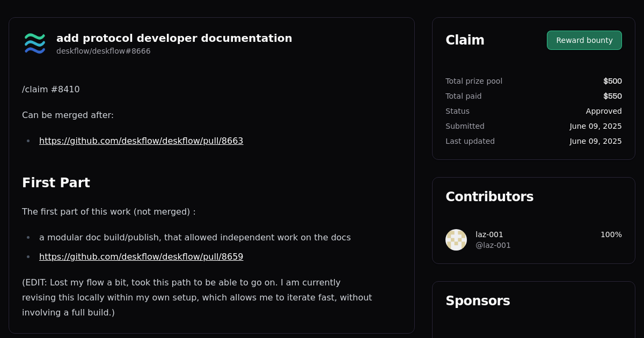The height and width of the screenshot is (338, 644).
Task: Open the @laz-001 contributor profile
Action: point(493,245)
